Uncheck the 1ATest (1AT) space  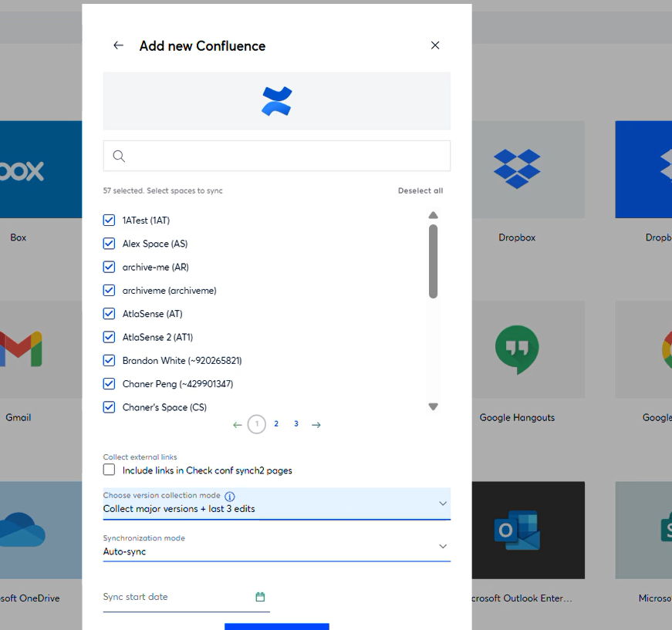click(x=110, y=221)
